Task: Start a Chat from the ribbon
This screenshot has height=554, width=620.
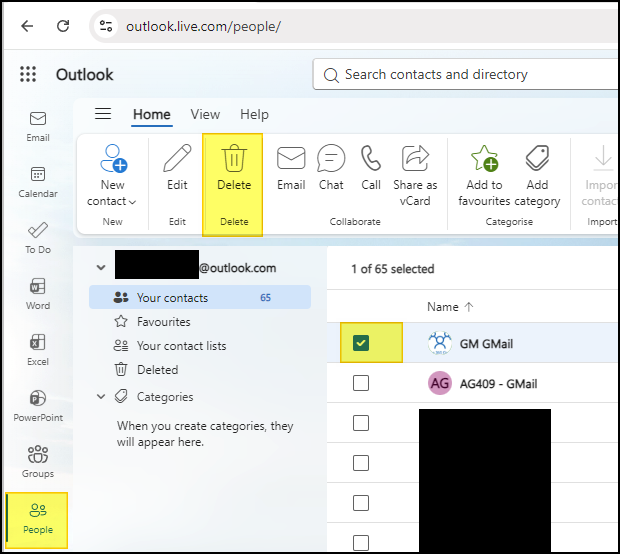Action: [x=331, y=168]
